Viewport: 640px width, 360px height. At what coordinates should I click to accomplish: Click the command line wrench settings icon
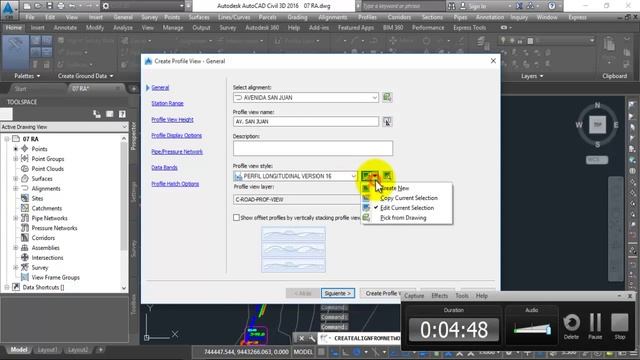pyautogui.click(x=312, y=338)
